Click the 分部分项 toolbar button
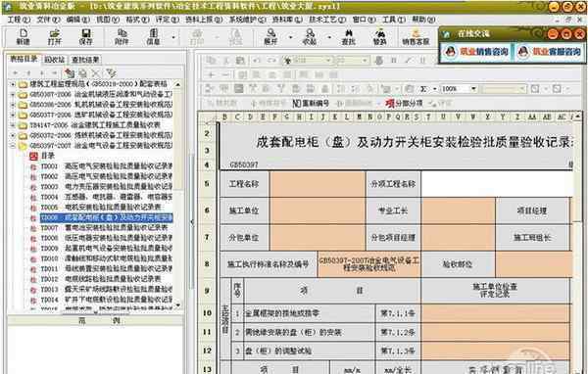The height and width of the screenshot is (374, 588). coord(404,103)
